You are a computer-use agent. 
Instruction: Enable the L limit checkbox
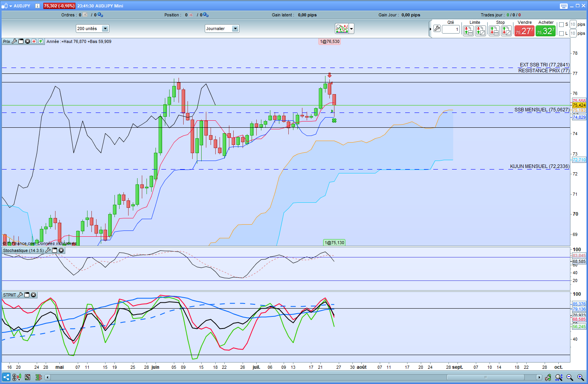point(561,34)
